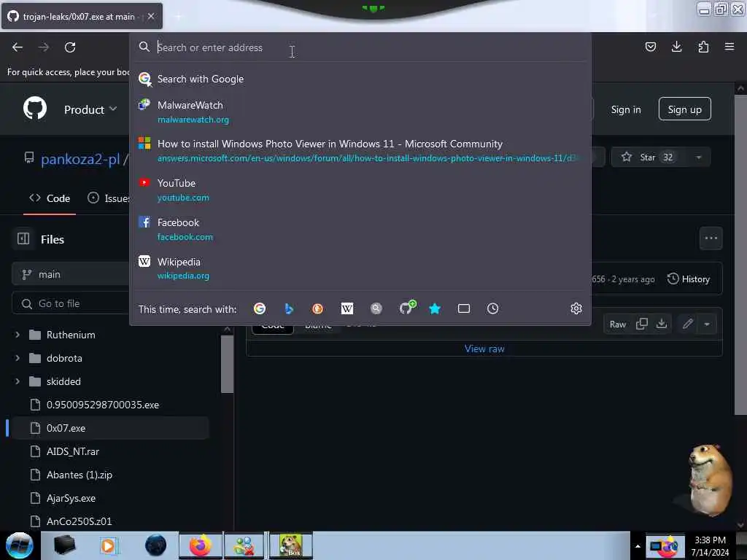
Task: Select the 0x07.exe file
Action: click(111, 428)
